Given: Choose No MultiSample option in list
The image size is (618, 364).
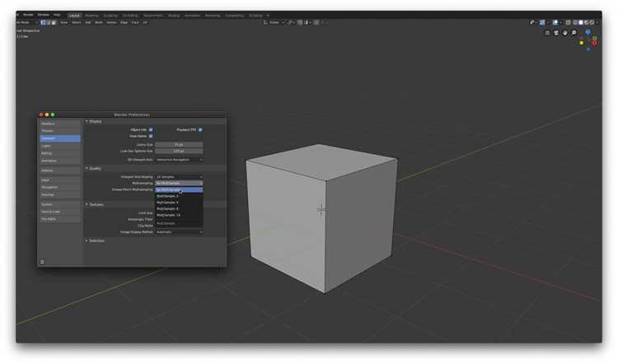Looking at the screenshot, I should coord(179,190).
